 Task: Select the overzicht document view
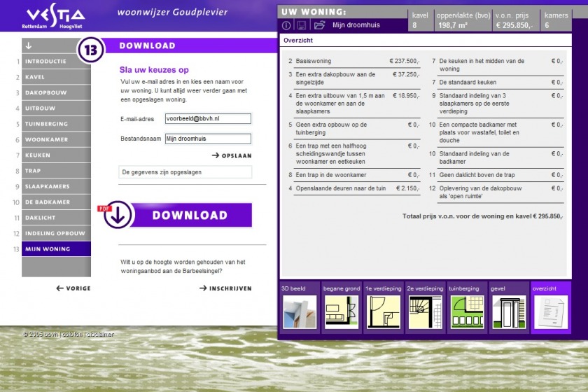pos(550,311)
